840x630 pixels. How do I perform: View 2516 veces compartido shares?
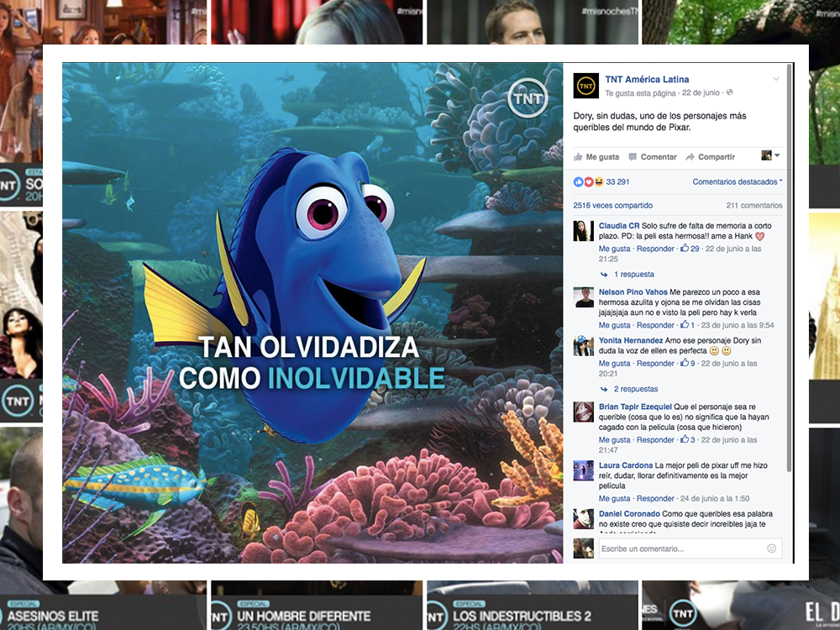612,205
